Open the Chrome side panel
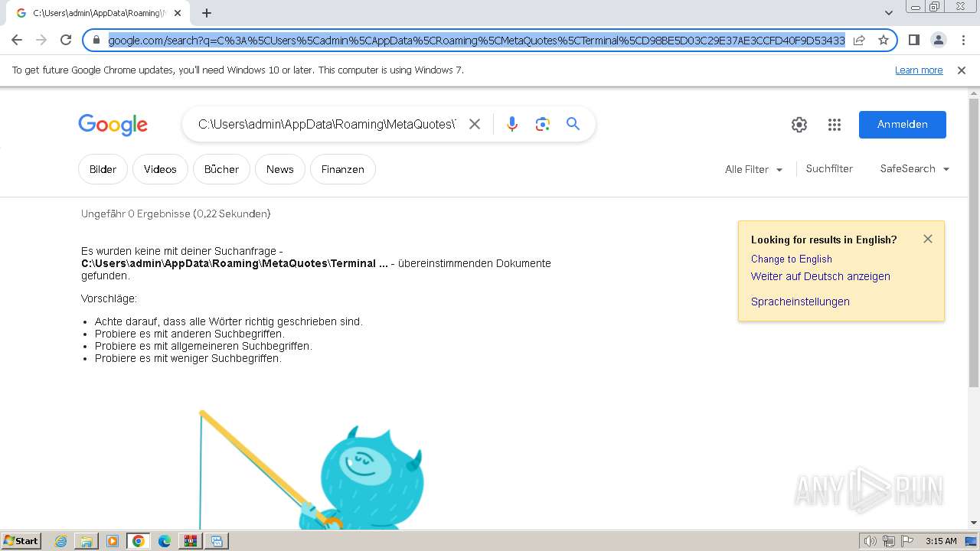This screenshot has height=551, width=980. click(x=913, y=40)
